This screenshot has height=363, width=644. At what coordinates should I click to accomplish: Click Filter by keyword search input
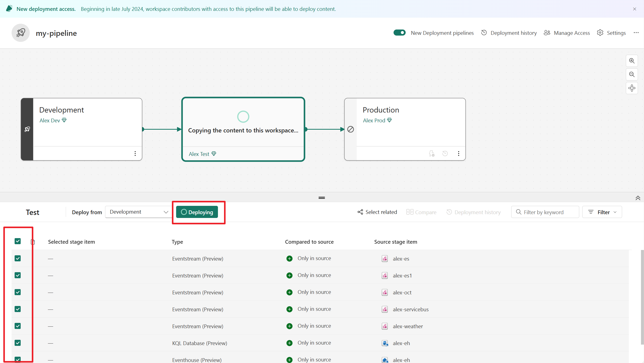545,212
